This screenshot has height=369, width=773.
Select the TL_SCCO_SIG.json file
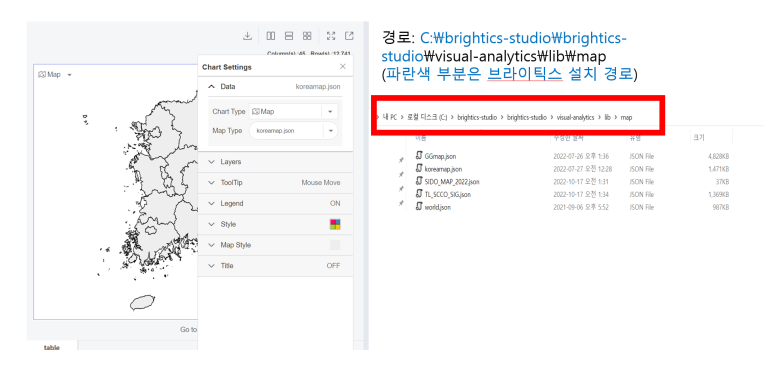448,195
